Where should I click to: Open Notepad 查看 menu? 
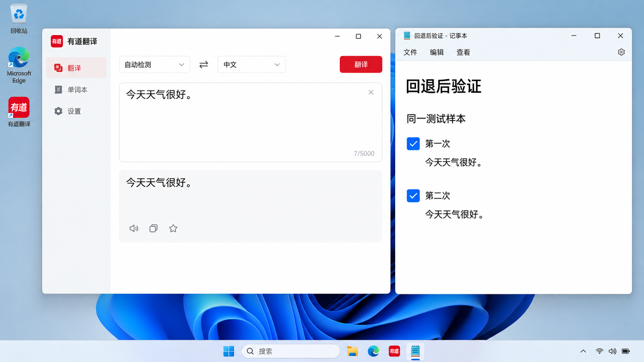463,52
